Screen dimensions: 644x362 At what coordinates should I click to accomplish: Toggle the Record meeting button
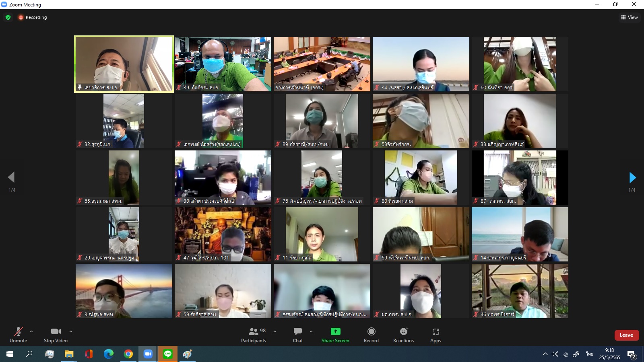tap(371, 335)
